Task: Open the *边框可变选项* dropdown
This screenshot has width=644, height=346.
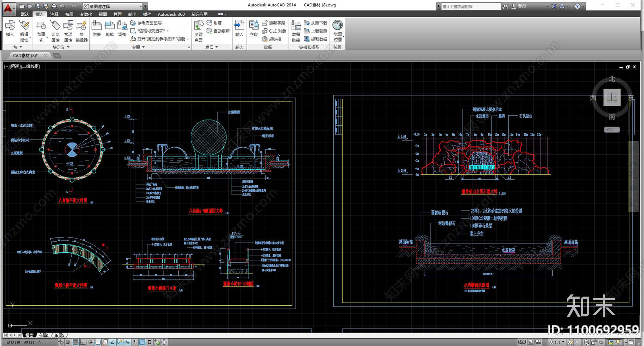Action: [x=149, y=31]
